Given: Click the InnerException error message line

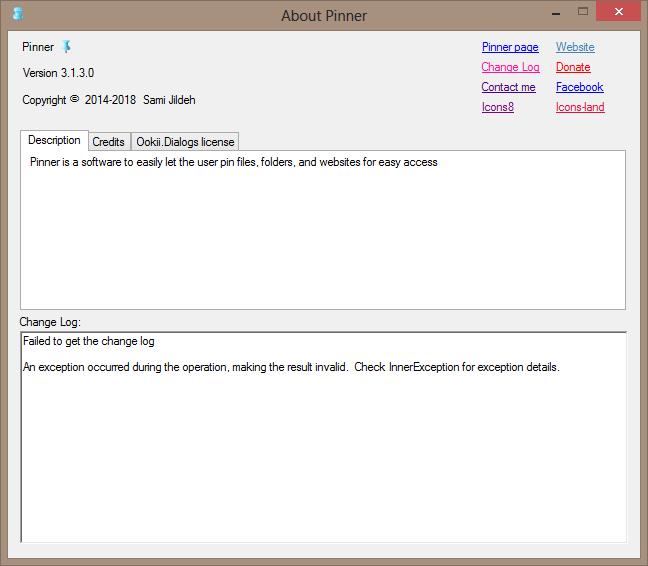Looking at the screenshot, I should coord(291,367).
